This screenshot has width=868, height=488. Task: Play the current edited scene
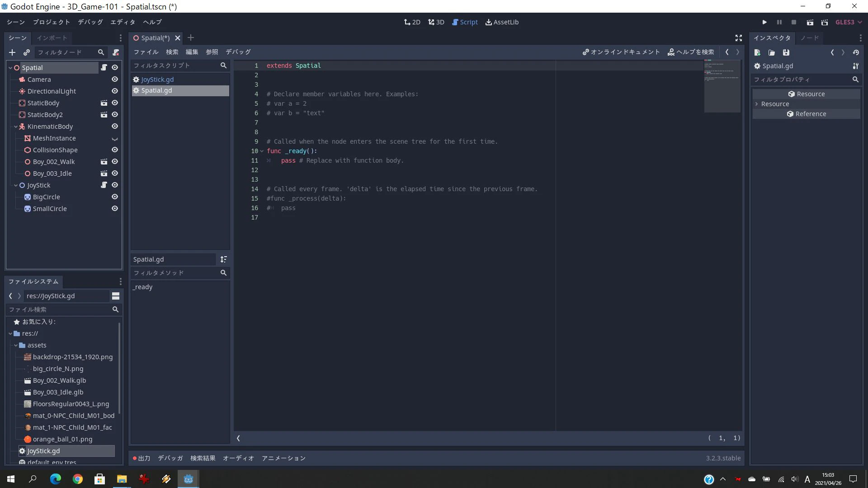(x=810, y=22)
